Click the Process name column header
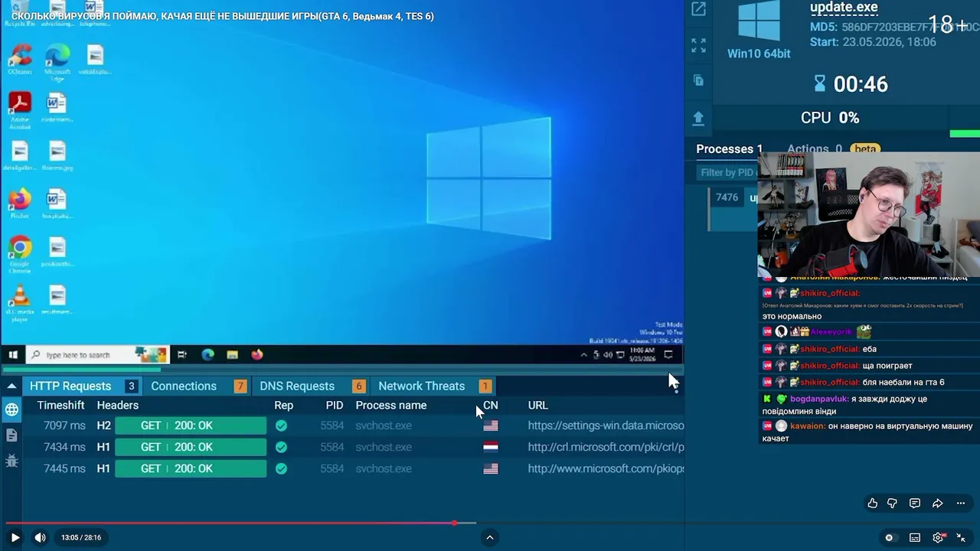Viewport: 980px width, 551px height. [x=391, y=405]
